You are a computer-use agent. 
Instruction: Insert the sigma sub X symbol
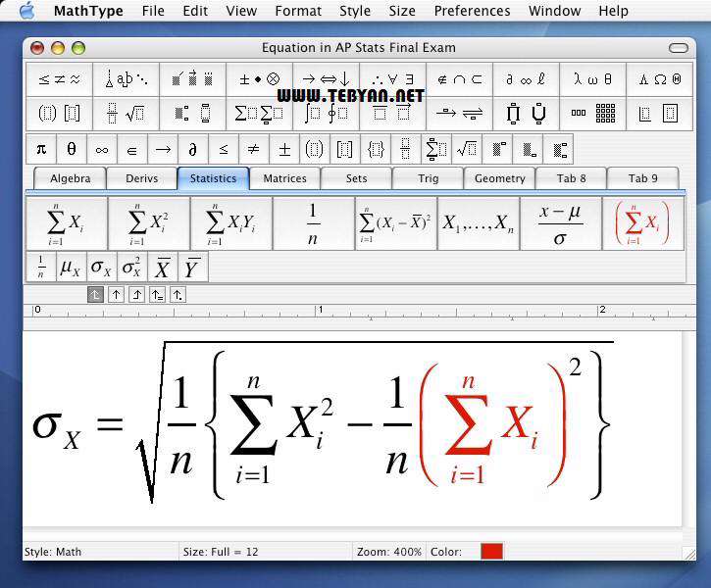click(x=101, y=268)
